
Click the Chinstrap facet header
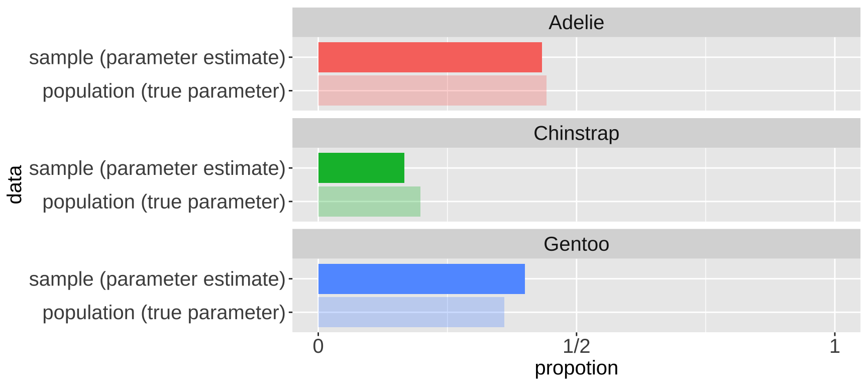point(576,133)
